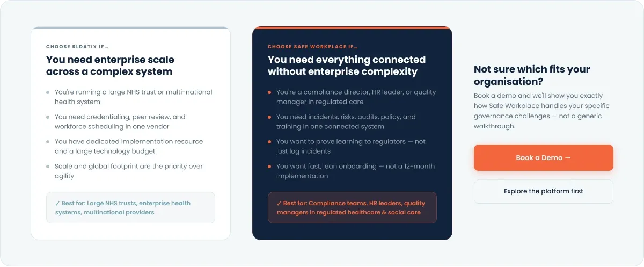Click the dedicated implementation resource bullet
This screenshot has height=267, width=644.
click(x=129, y=146)
